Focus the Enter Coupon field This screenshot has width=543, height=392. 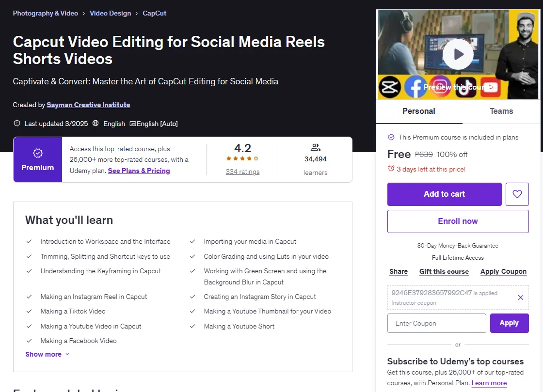437,323
